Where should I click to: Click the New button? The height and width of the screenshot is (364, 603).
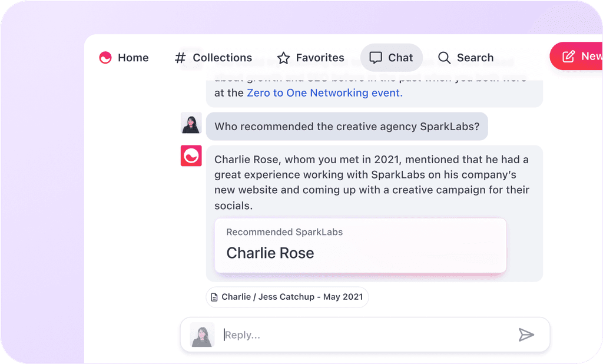583,57
